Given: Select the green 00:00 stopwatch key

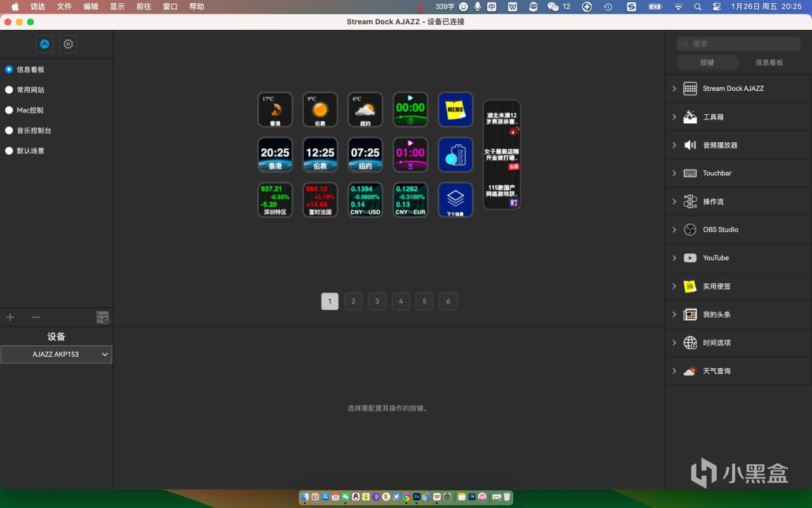Looking at the screenshot, I should point(410,110).
